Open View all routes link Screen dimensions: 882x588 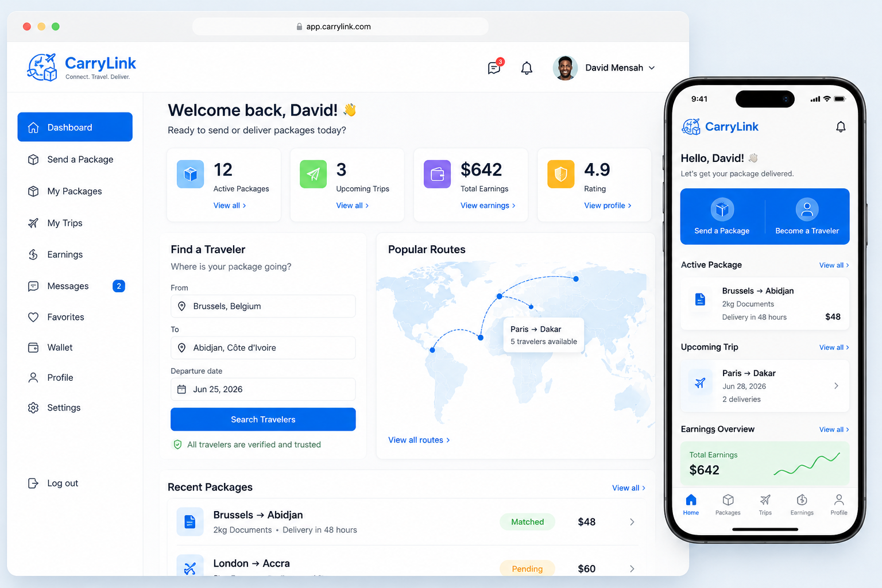click(x=419, y=440)
